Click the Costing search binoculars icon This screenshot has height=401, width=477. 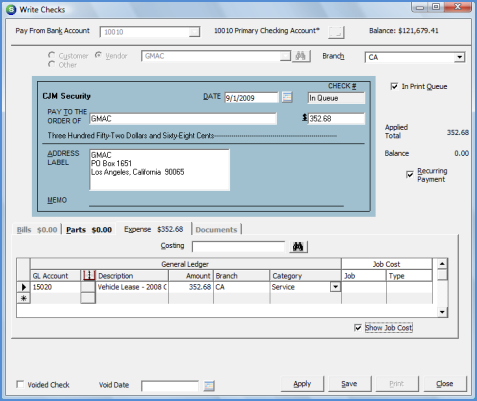(298, 247)
